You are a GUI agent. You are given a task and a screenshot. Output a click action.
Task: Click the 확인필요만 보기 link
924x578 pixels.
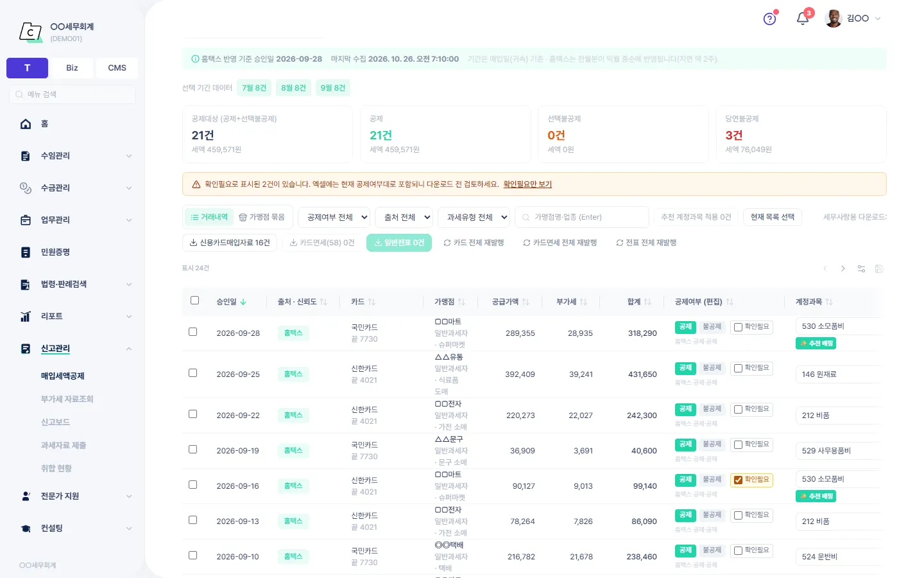tap(527, 184)
